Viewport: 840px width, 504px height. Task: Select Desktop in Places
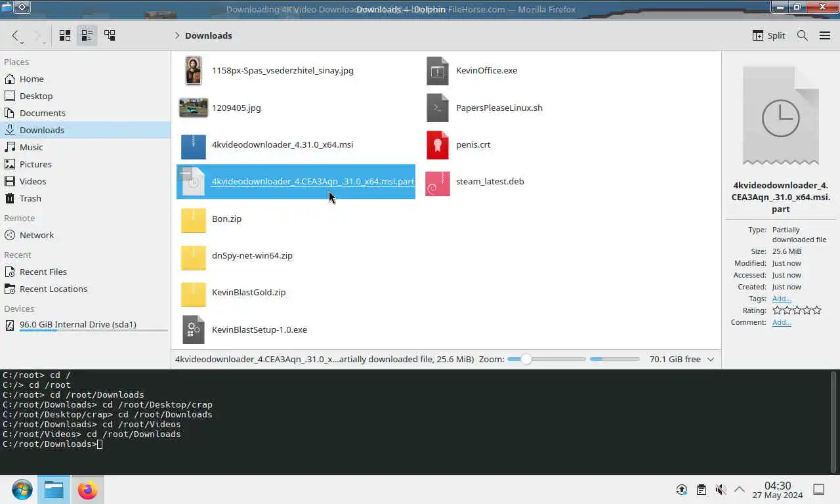click(85, 96)
